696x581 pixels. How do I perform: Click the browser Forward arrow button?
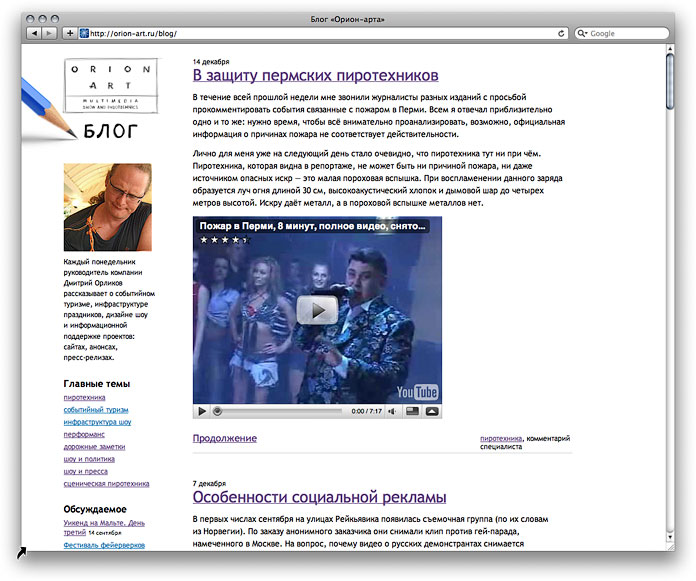pos(50,33)
